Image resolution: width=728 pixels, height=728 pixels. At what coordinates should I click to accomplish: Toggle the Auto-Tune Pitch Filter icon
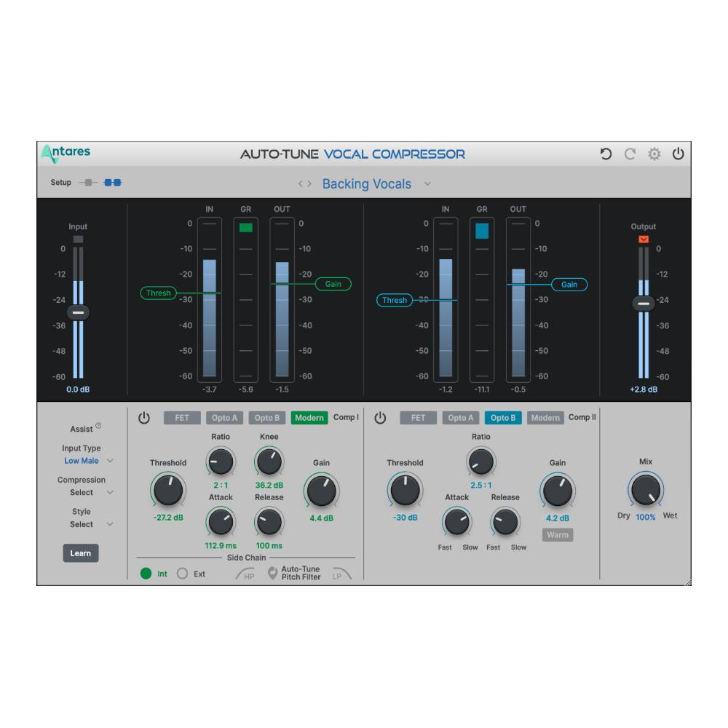pos(273,573)
